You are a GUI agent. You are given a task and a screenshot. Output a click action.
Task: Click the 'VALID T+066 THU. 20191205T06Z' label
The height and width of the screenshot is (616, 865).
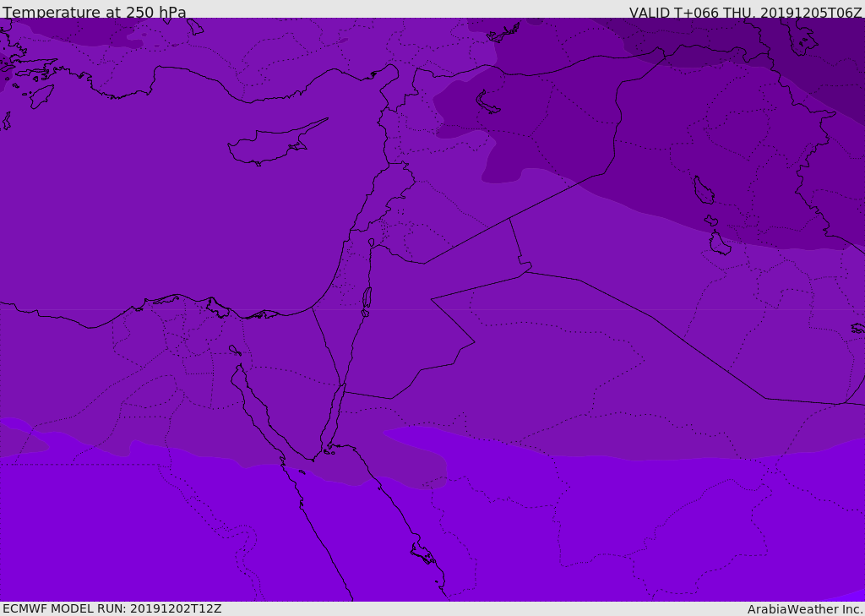coord(745,12)
